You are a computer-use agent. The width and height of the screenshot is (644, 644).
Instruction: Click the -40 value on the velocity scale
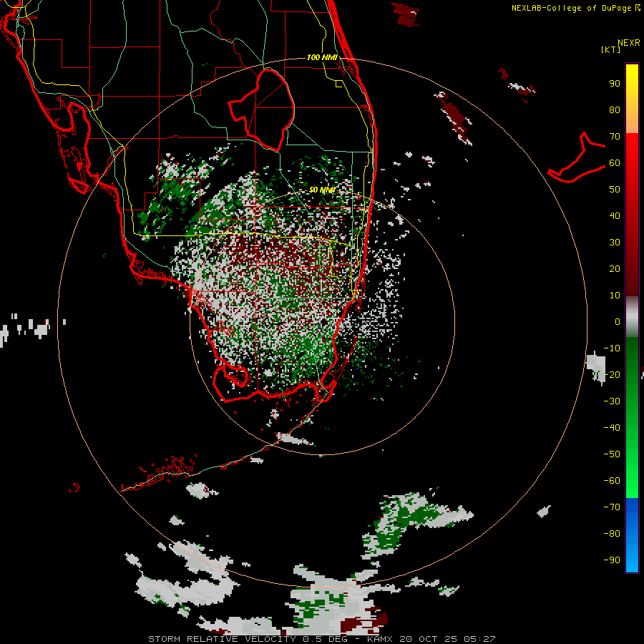(612, 428)
